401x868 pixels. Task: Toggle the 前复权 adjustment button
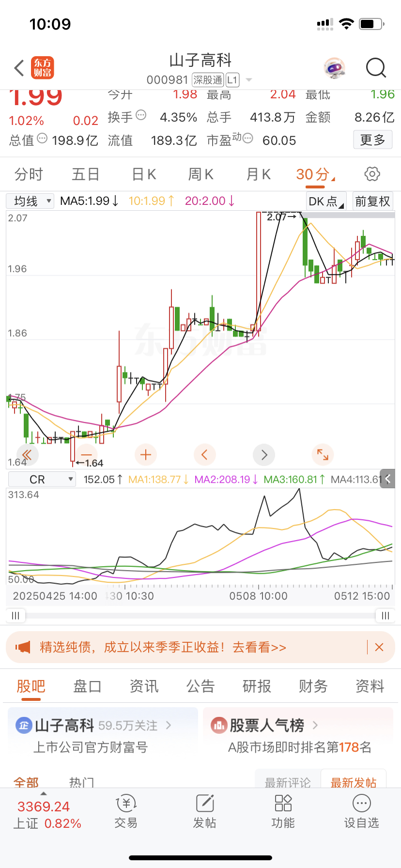372,201
